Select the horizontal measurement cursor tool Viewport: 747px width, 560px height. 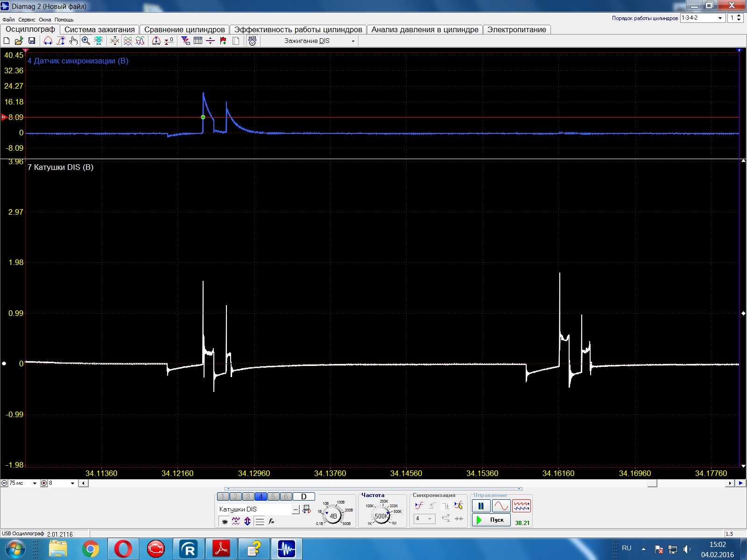click(48, 41)
